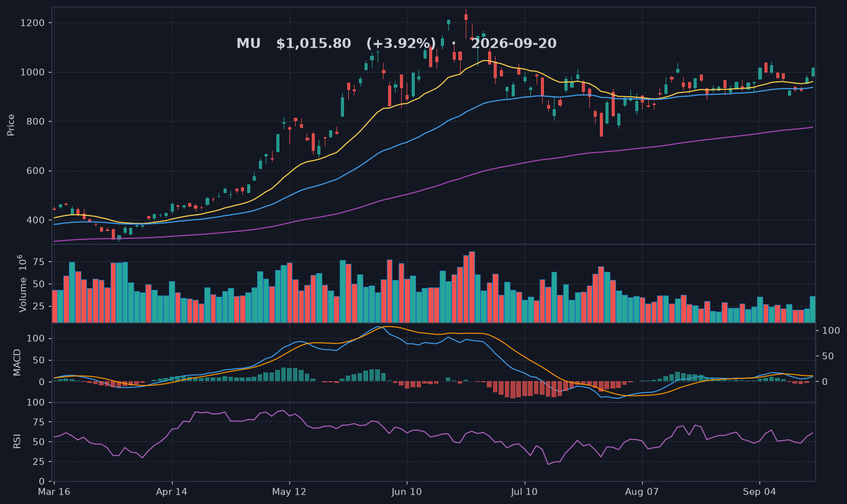Select the "0" tick on the RSI axis
The image size is (847, 504).
click(42, 482)
